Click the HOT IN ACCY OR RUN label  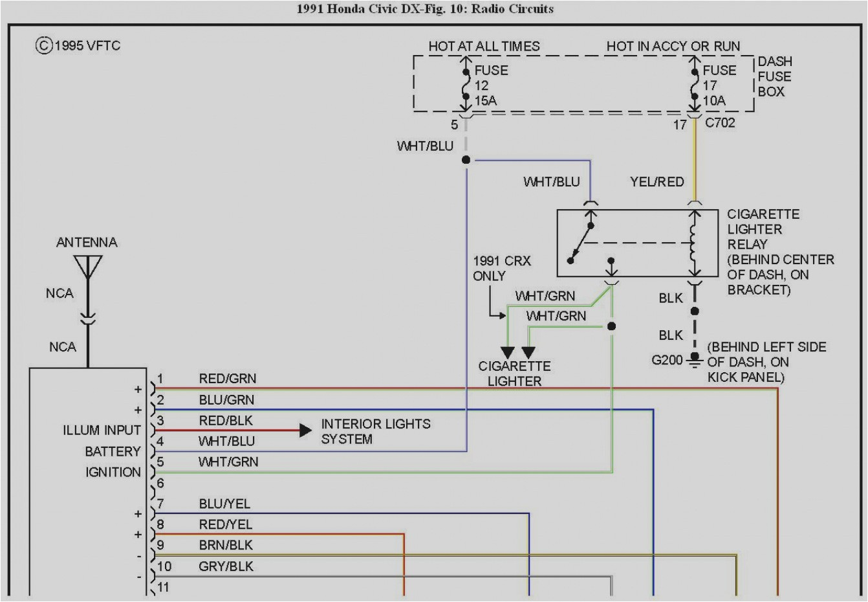tap(673, 46)
